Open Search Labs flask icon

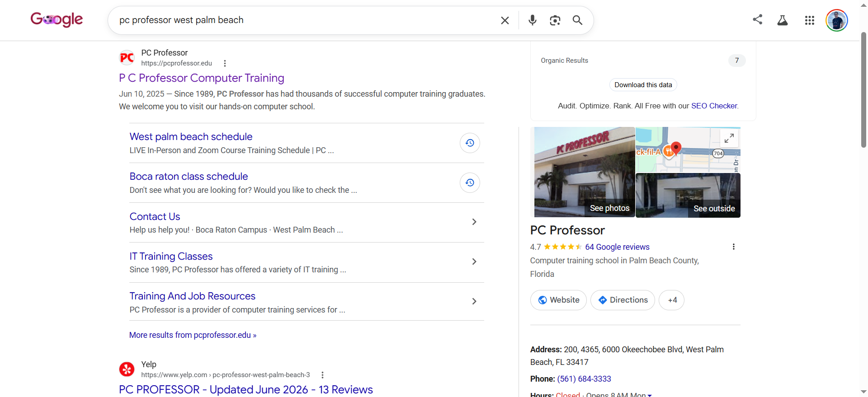click(783, 20)
